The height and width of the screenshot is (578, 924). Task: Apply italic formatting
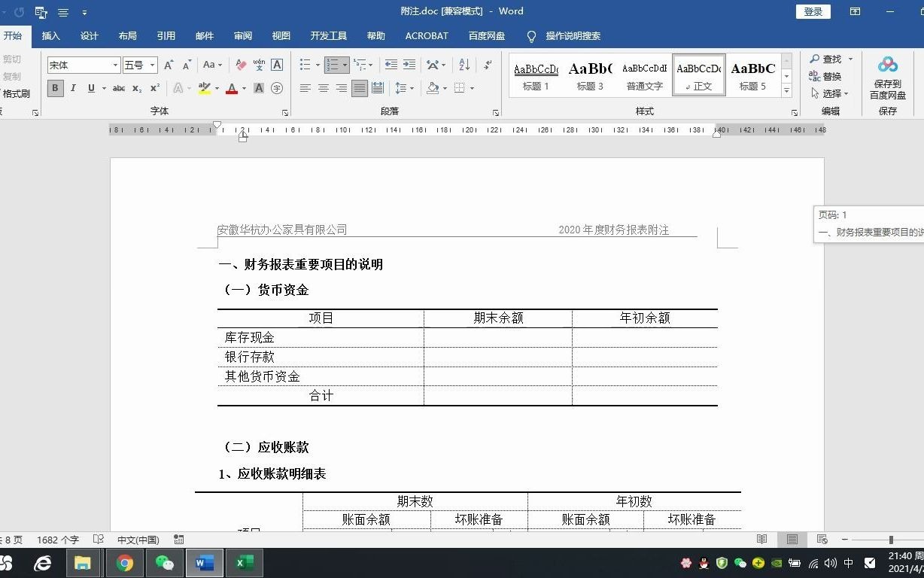point(72,88)
